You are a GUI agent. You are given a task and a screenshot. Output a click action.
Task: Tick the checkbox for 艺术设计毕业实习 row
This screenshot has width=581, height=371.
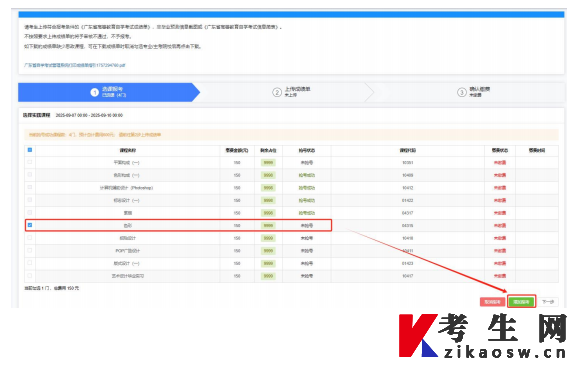click(x=30, y=276)
